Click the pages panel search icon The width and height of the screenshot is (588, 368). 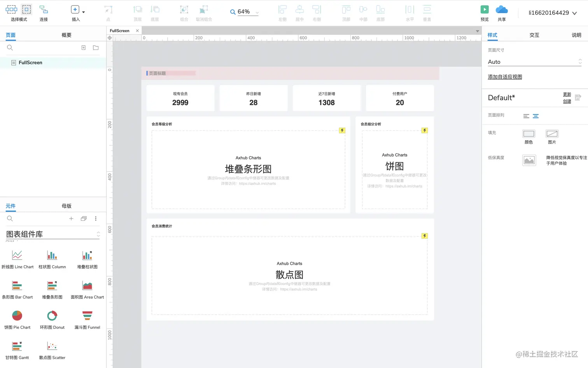point(10,48)
